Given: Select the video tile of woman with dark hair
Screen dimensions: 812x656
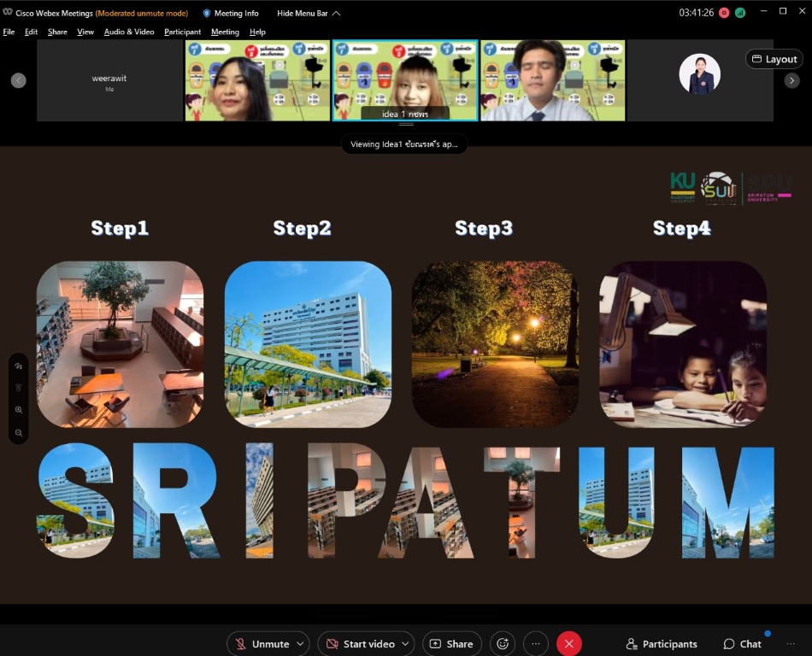Looking at the screenshot, I should click(x=257, y=80).
